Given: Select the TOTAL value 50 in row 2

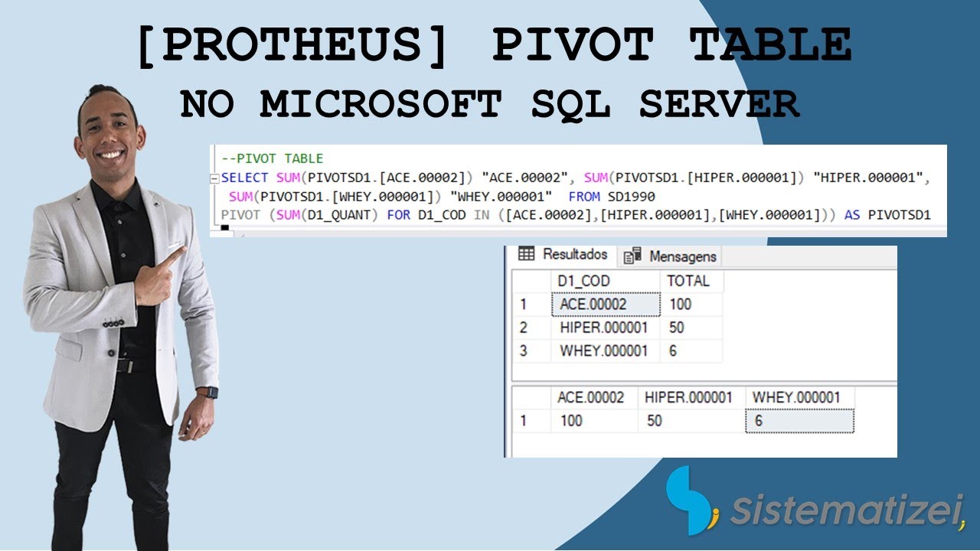Looking at the screenshot, I should point(691,328).
